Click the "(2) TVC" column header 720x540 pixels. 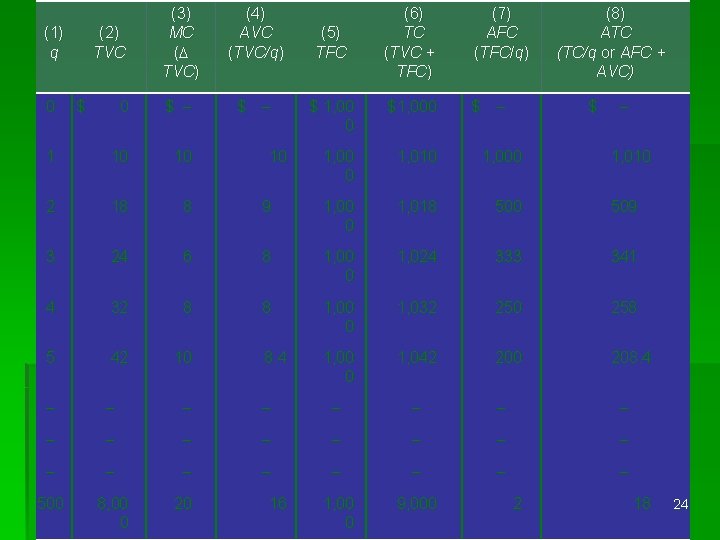tap(109, 43)
